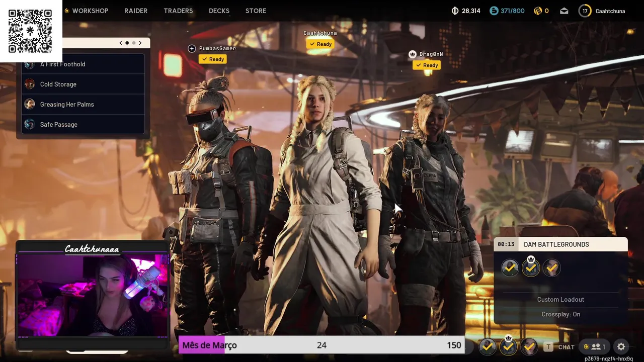This screenshot has height=362, width=644.
Task: Open the WORKSHOP tab
Action: click(x=90, y=11)
